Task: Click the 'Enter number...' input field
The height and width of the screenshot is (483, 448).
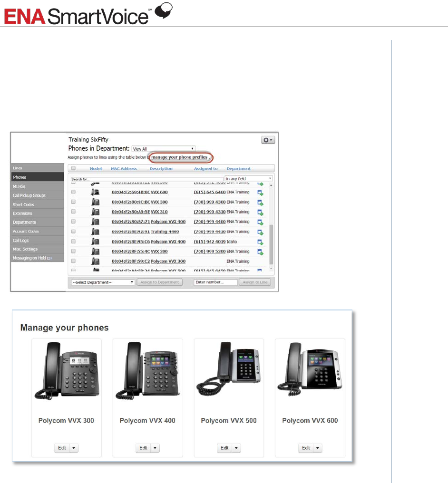Action: (216, 282)
